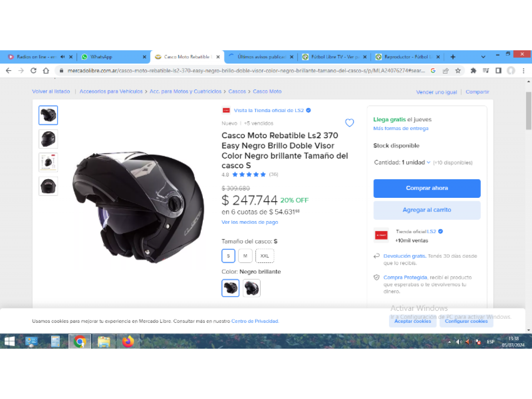532x399 pixels.
Task: Choose helmet size XXL
Action: point(265,256)
